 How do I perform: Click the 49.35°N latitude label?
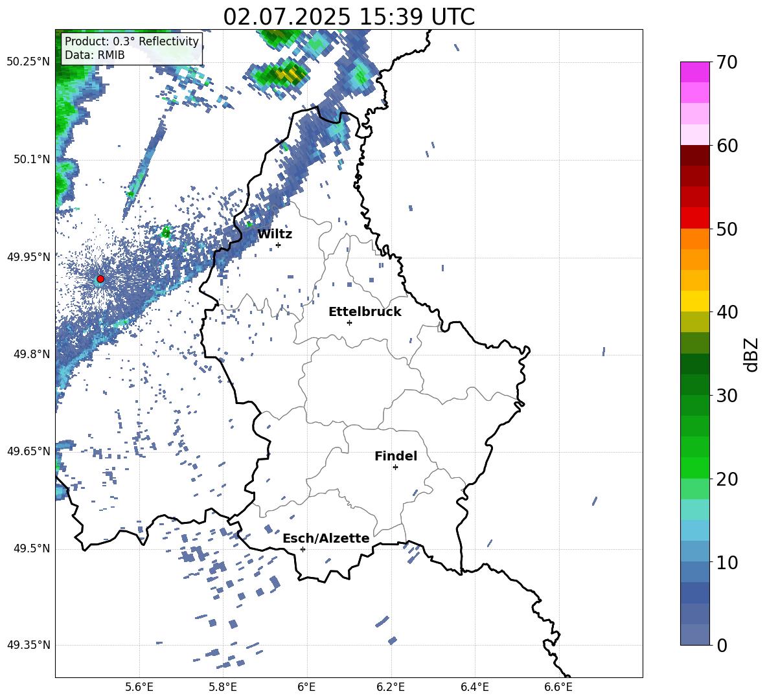pyautogui.click(x=29, y=645)
